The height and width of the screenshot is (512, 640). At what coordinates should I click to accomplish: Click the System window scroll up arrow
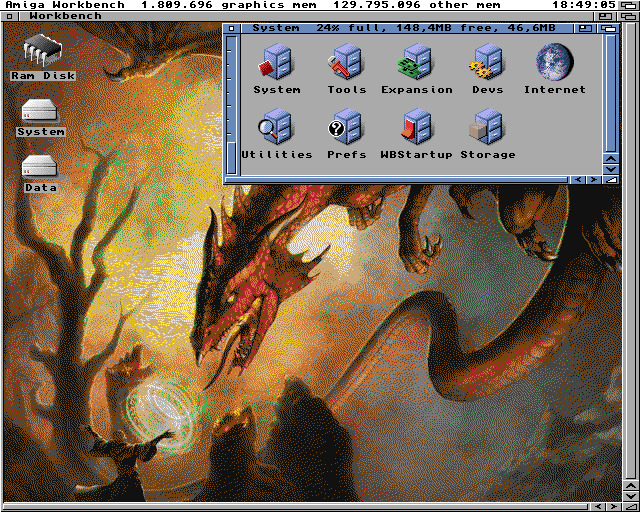click(611, 159)
